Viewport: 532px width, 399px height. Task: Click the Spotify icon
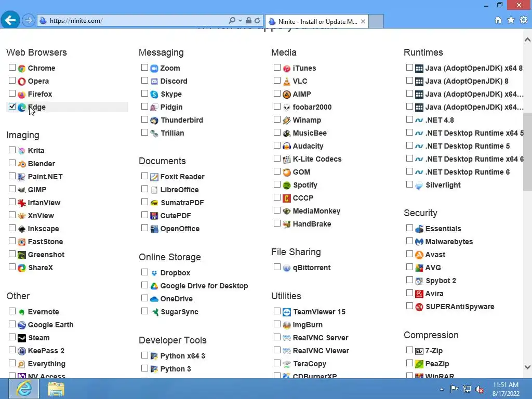click(287, 185)
